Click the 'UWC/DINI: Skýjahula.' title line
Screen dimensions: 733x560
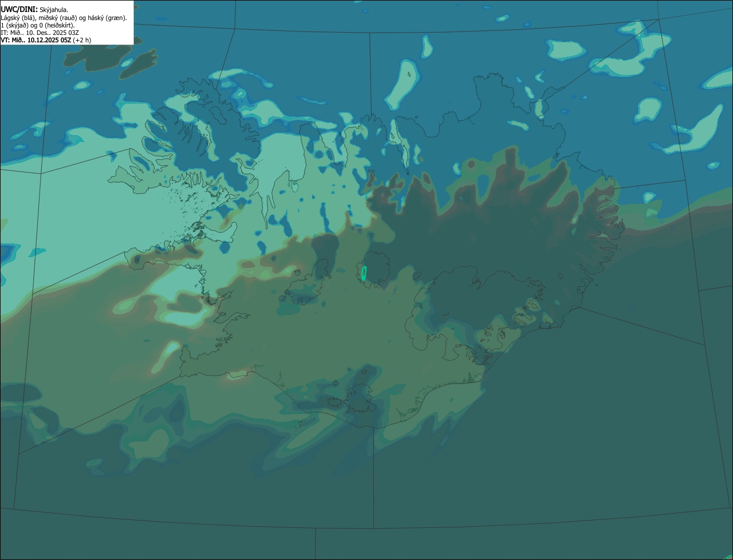(34, 9)
